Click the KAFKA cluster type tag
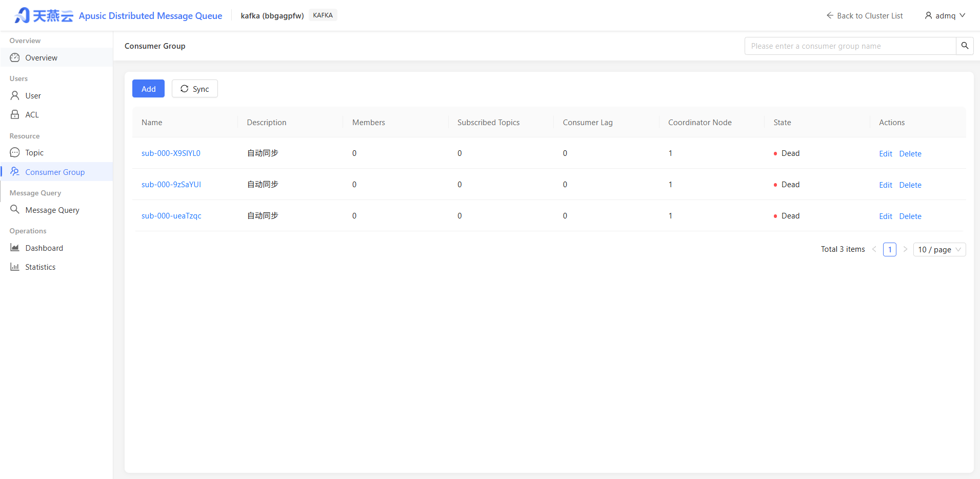The height and width of the screenshot is (479, 980). tap(323, 15)
